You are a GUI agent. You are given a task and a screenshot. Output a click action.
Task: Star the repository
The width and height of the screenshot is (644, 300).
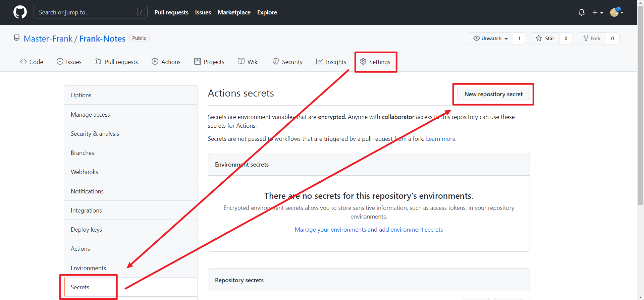[545, 38]
